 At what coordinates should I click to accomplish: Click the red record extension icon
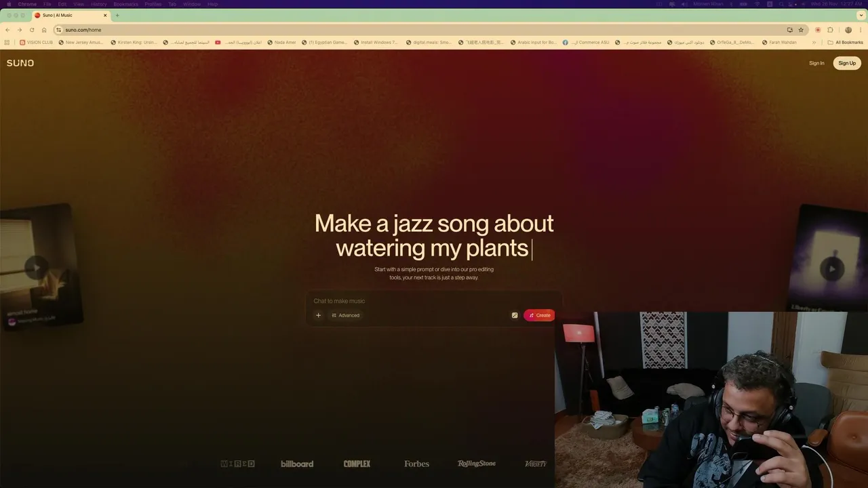[x=818, y=30]
